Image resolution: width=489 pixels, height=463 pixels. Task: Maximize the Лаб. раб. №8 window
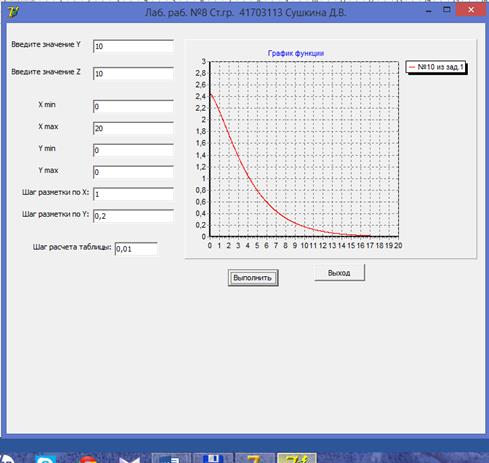point(447,10)
